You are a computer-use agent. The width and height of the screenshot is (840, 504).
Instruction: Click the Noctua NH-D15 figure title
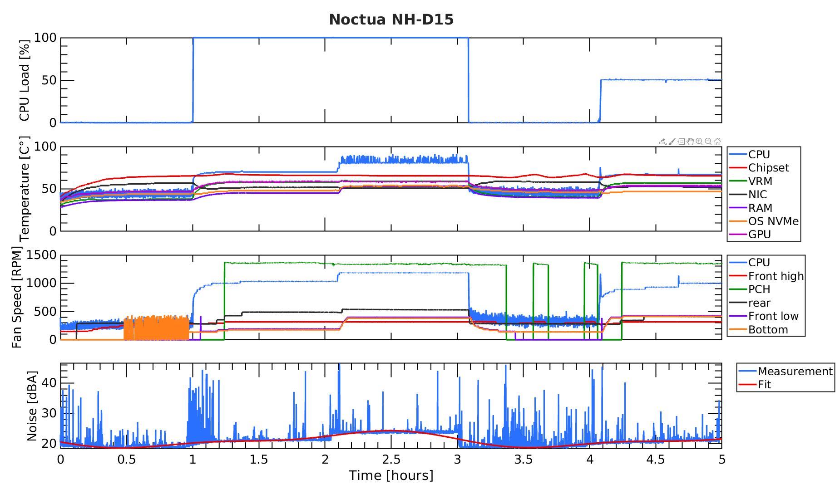pyautogui.click(x=391, y=20)
